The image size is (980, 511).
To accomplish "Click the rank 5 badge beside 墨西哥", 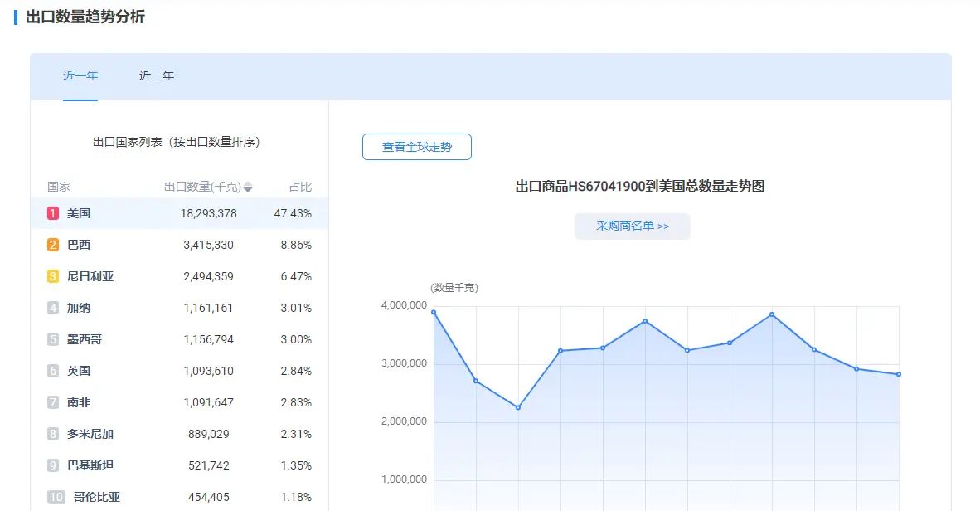I will (51, 339).
